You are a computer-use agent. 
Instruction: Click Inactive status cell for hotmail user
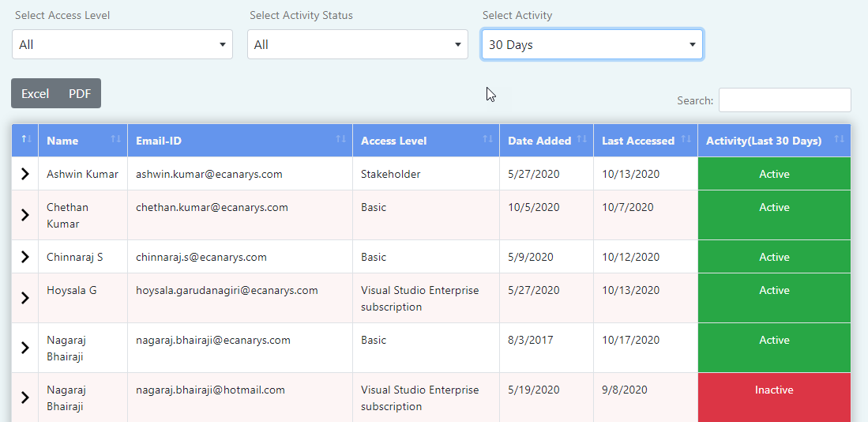[x=774, y=397]
